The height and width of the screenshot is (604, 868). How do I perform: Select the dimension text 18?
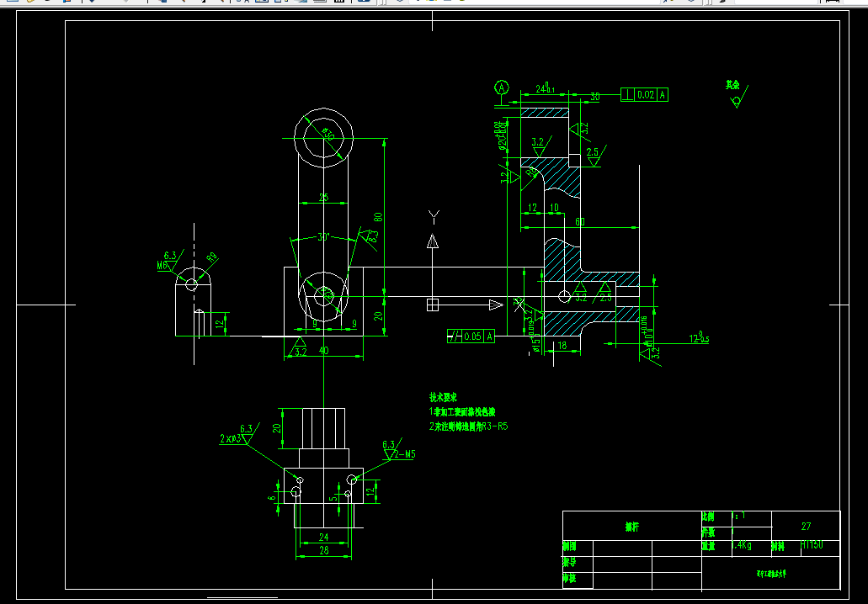tap(562, 345)
